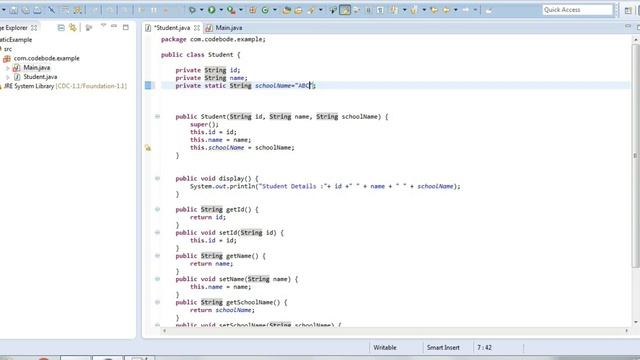Close the Student.java editor tab
The width and height of the screenshot is (640, 360).
point(197,28)
